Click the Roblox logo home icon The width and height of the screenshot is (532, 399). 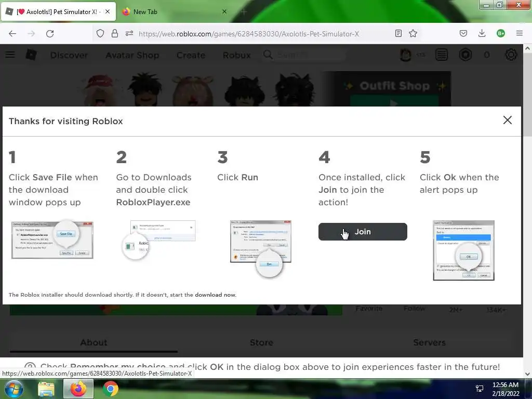coord(31,55)
